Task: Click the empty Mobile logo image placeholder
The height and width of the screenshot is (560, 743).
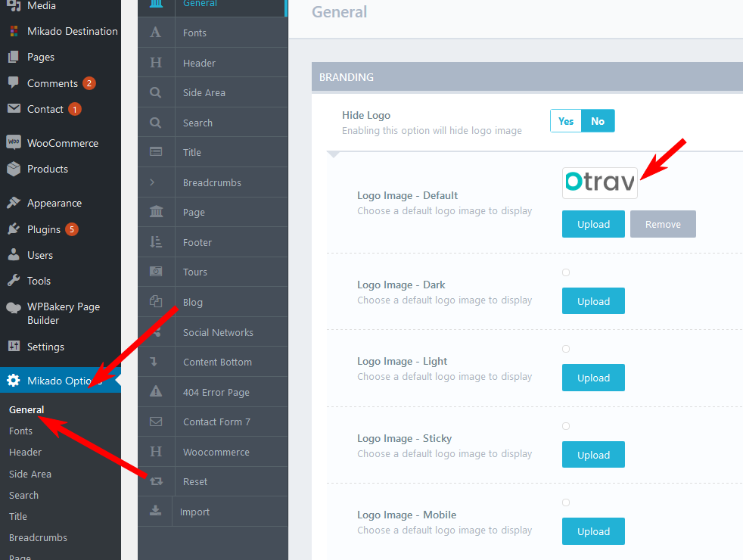Action: click(566, 502)
